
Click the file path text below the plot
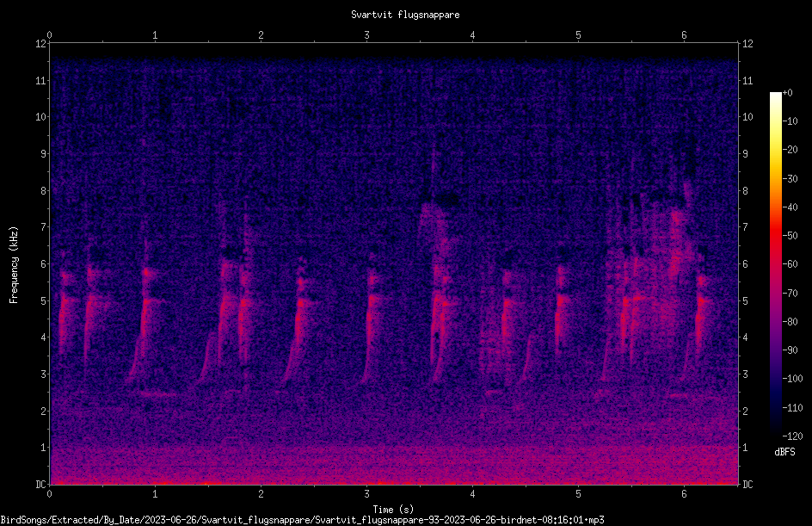click(x=302, y=520)
